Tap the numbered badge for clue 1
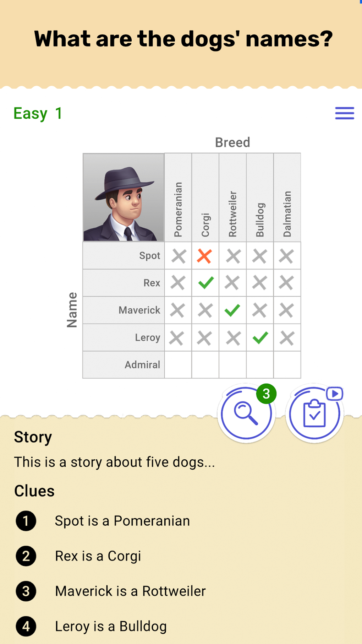Screen dimensions: 362x644 [26, 521]
